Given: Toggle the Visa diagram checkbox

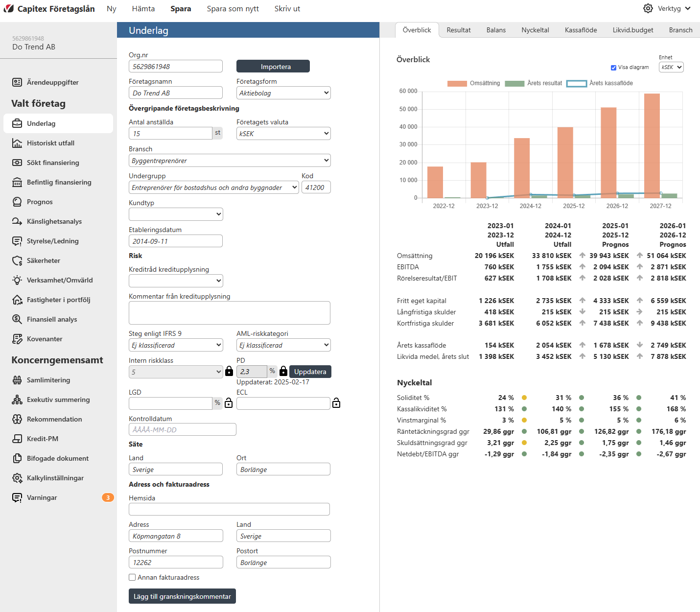Looking at the screenshot, I should pos(613,68).
